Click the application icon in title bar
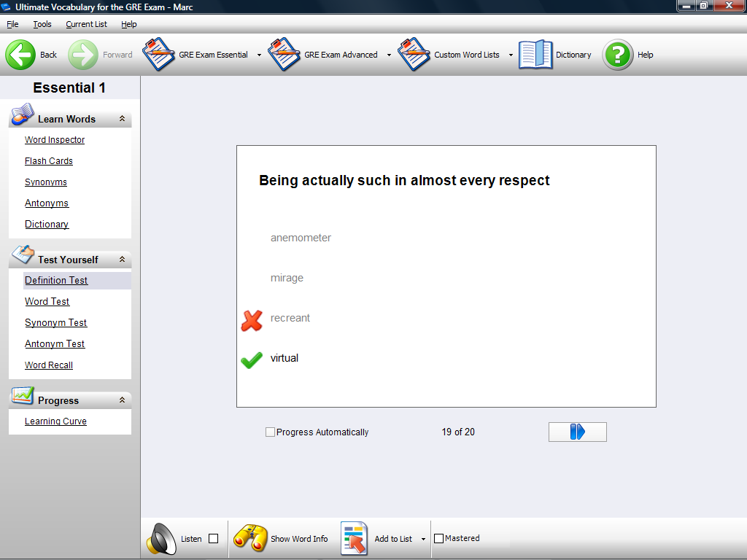747x560 pixels. tap(6, 7)
